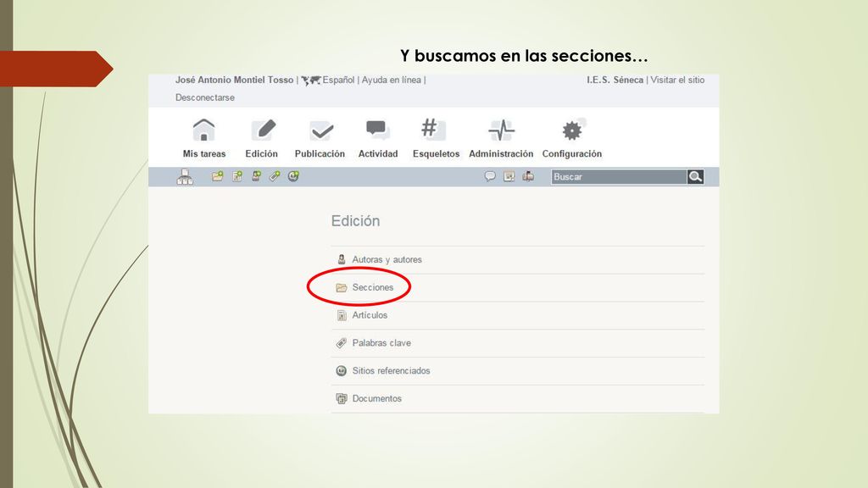The width and height of the screenshot is (868, 488).
Task: Click the new author icon
Action: (x=256, y=176)
